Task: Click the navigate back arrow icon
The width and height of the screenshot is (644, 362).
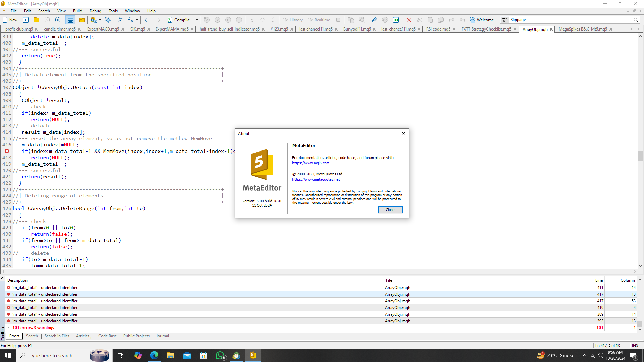Action: pos(147,20)
